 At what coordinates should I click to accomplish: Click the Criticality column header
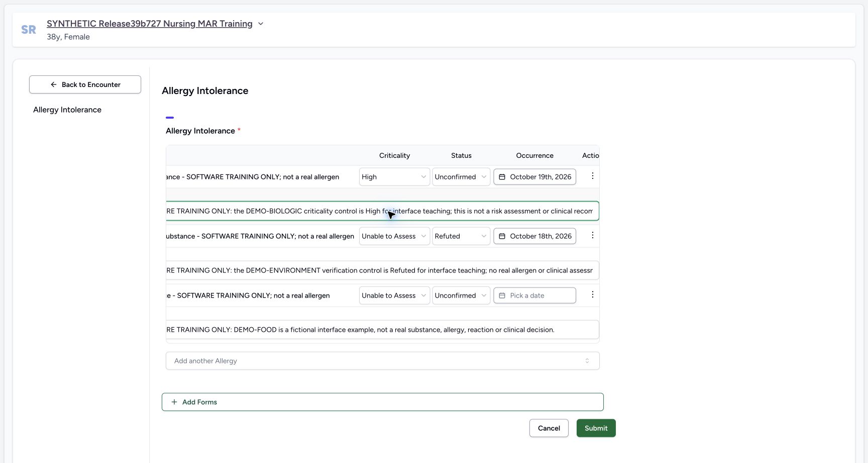tap(394, 155)
